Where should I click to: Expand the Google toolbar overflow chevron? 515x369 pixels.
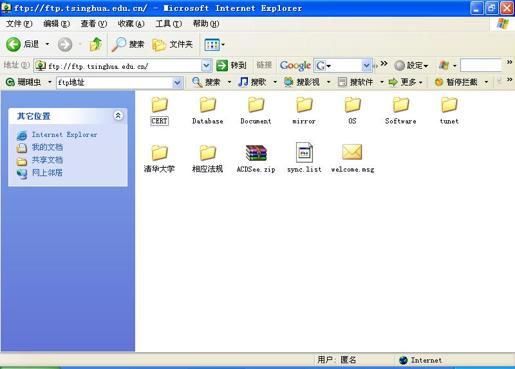pos(384,63)
